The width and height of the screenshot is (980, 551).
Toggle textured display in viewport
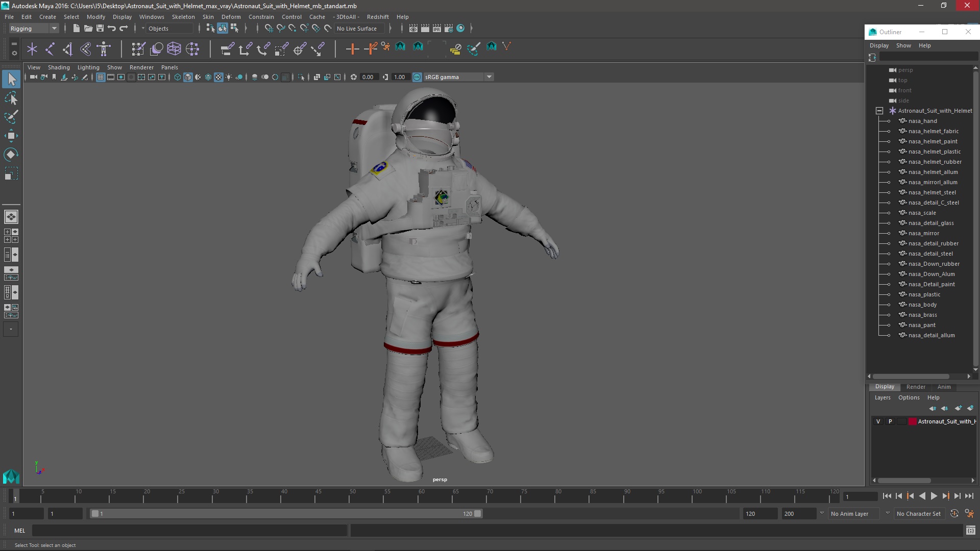pyautogui.click(x=218, y=77)
